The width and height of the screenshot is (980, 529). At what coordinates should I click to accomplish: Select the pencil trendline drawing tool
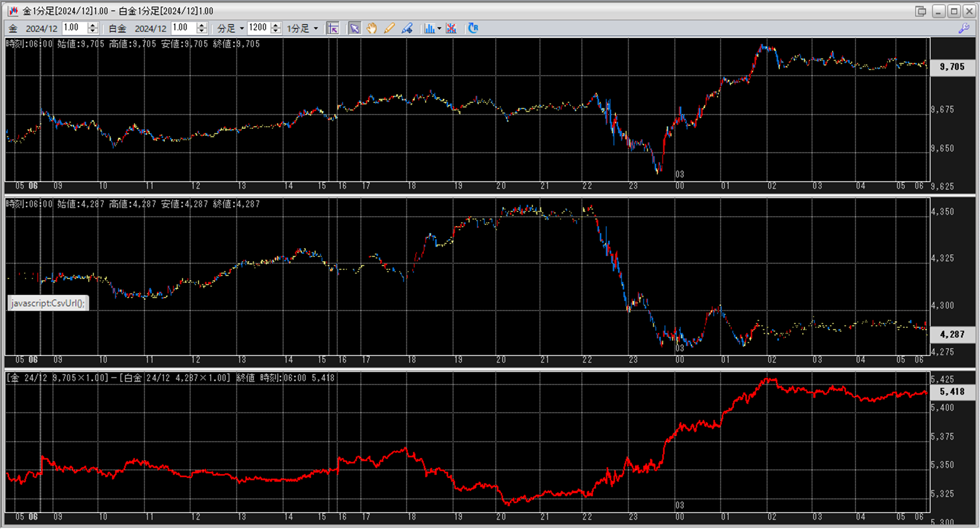tap(389, 28)
